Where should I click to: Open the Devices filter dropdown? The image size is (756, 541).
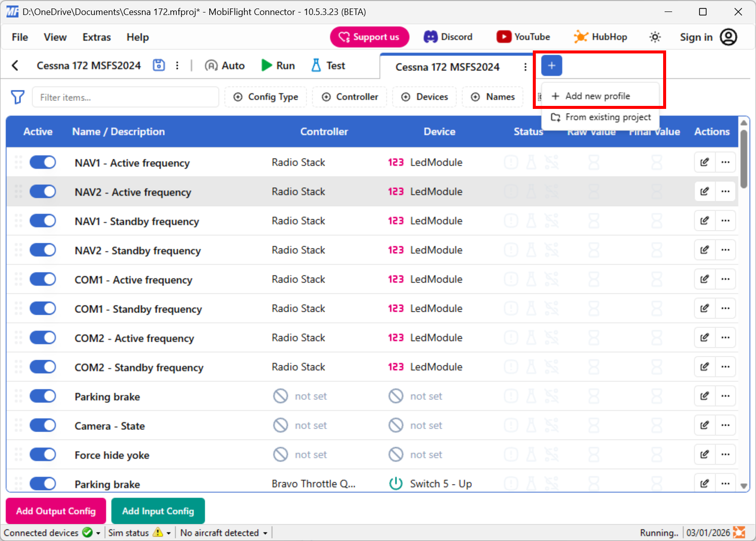click(424, 97)
